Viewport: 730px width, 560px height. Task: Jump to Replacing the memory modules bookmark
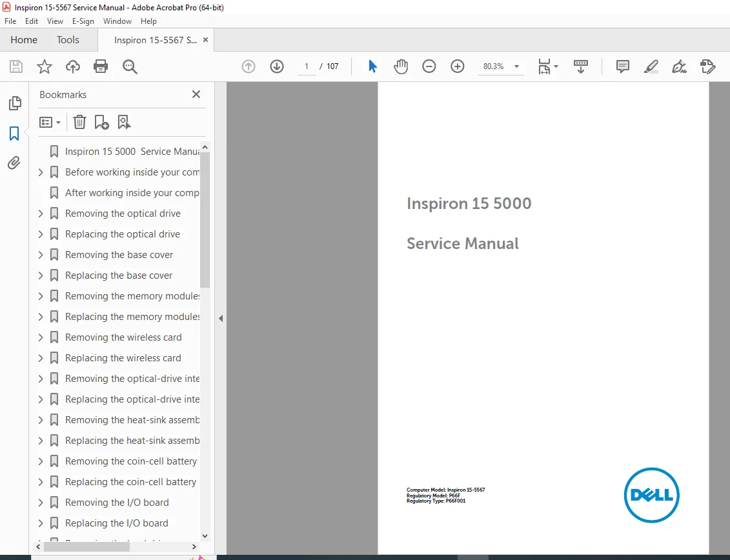pyautogui.click(x=133, y=317)
